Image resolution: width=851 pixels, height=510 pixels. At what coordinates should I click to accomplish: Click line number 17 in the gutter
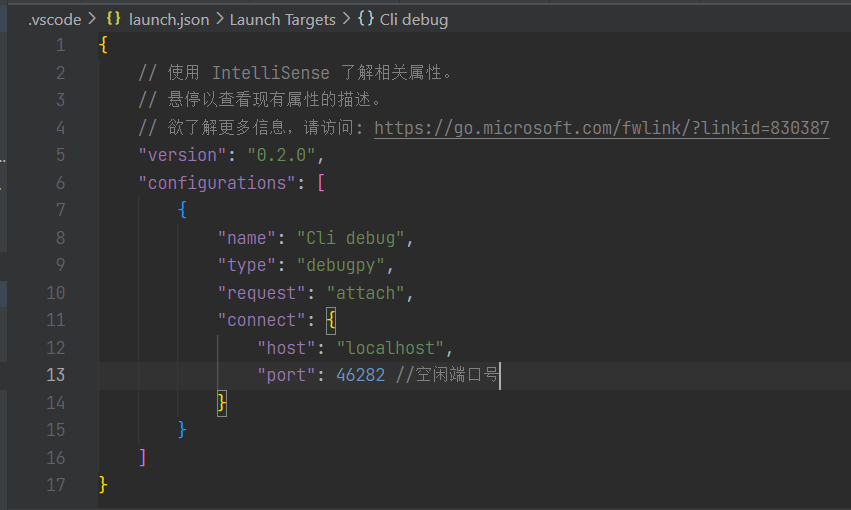coord(56,485)
